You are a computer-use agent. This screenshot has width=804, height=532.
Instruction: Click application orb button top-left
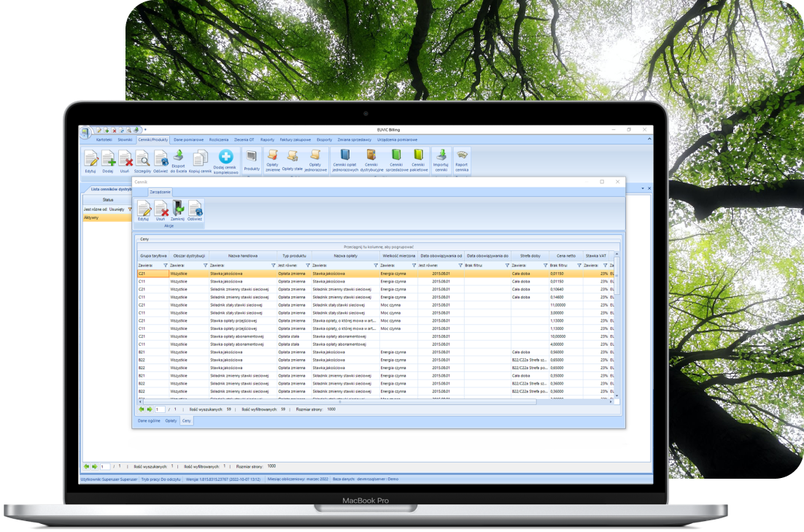pyautogui.click(x=85, y=132)
